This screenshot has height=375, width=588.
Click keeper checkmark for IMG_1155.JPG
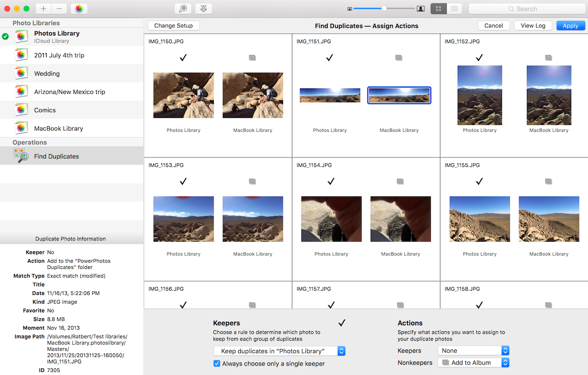point(479,181)
